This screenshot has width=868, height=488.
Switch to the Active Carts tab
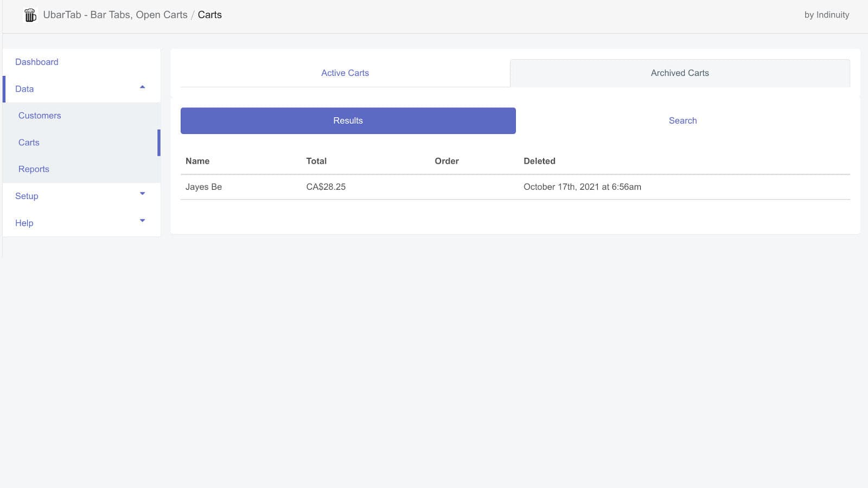pyautogui.click(x=345, y=73)
